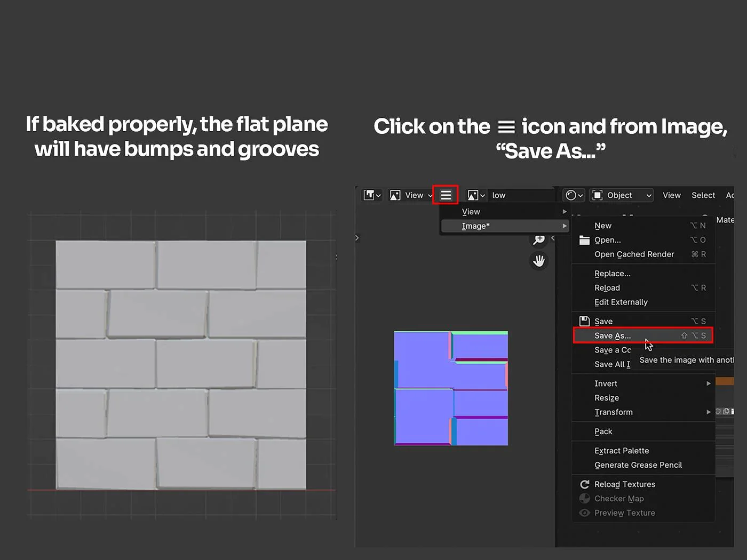Screen dimensions: 747x560
Task: Open the Image Editor type selector
Action: pyautogui.click(x=372, y=195)
